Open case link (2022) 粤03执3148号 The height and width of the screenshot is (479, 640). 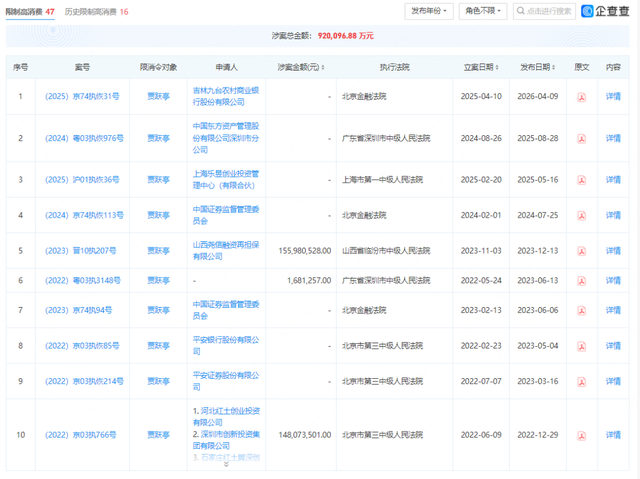83,280
